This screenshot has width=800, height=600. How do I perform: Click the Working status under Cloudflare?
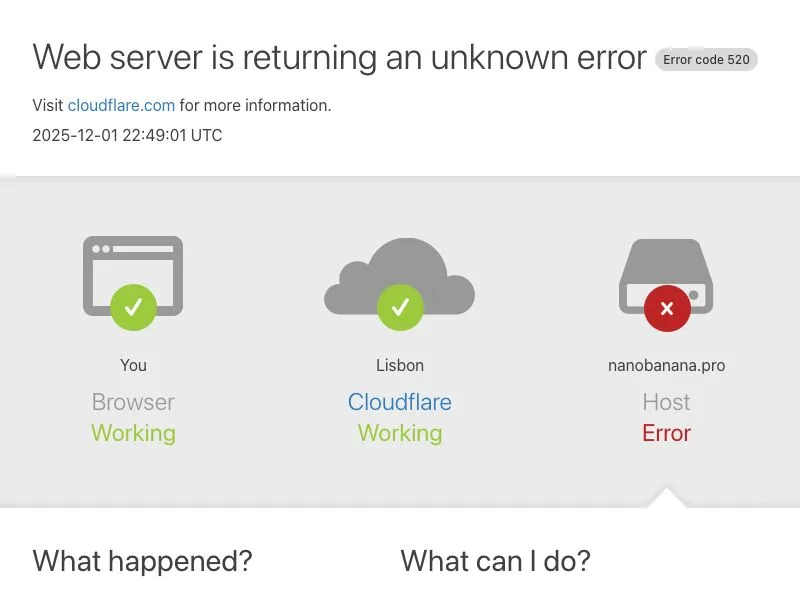(400, 433)
